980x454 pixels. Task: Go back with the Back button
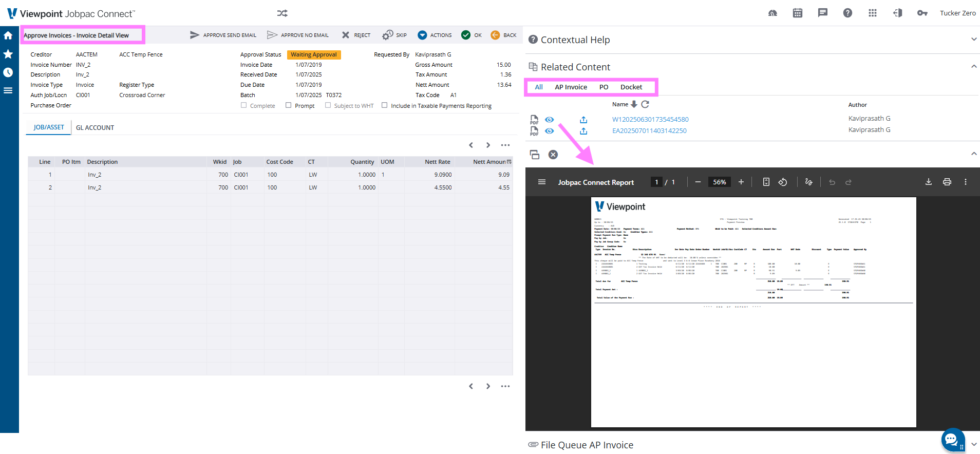504,35
